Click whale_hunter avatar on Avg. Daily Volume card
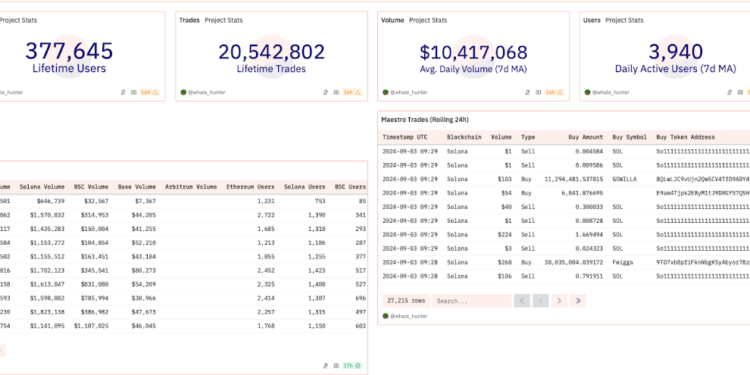This screenshot has height=375, width=750. click(x=386, y=92)
